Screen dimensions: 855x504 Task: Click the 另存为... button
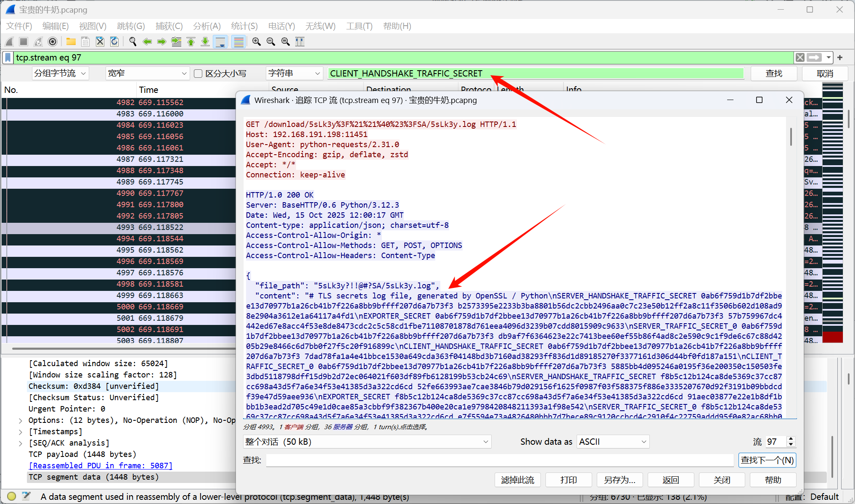619,480
